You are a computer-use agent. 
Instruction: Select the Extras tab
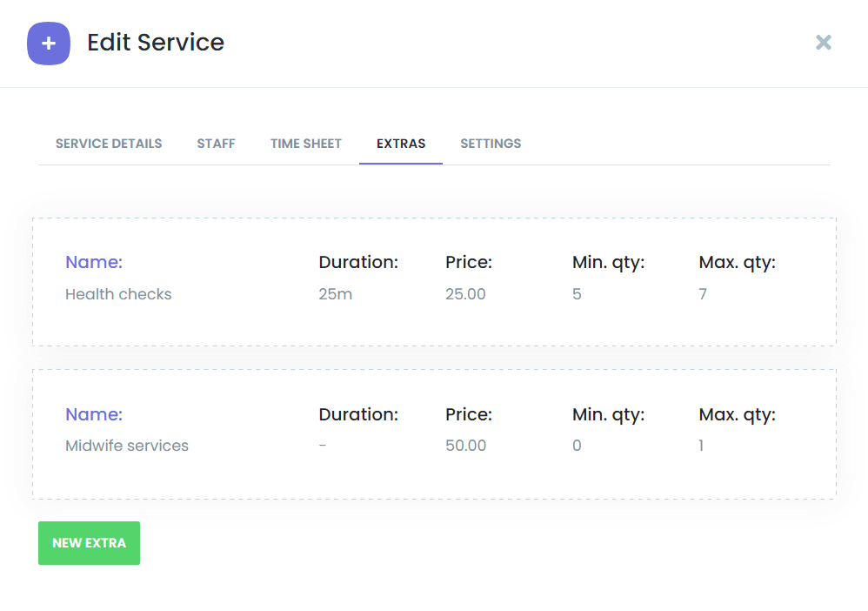401,144
